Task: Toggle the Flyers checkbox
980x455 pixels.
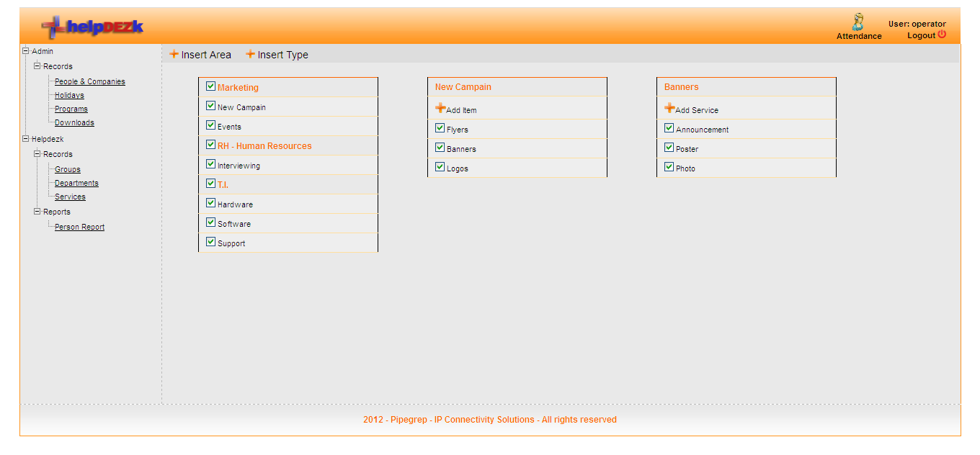Action: point(440,127)
